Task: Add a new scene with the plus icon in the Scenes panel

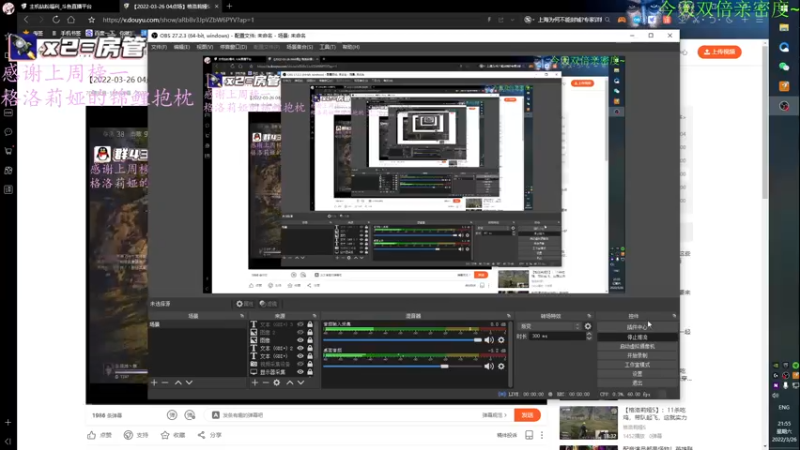Action: (x=154, y=382)
